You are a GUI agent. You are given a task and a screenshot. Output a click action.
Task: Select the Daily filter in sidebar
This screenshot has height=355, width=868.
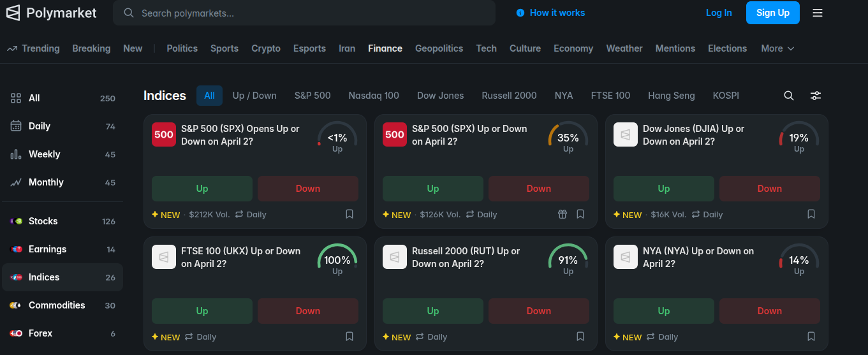39,126
